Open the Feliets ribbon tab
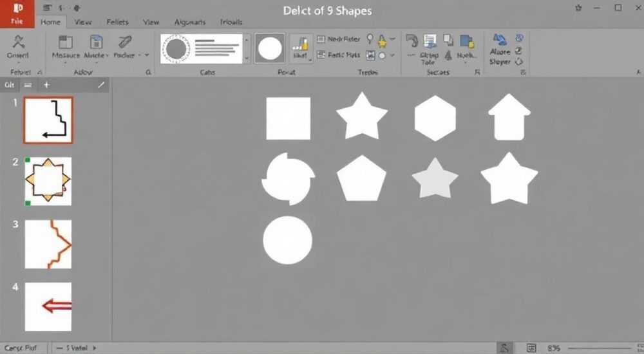Image resolution: width=644 pixels, height=354 pixels. coord(117,22)
